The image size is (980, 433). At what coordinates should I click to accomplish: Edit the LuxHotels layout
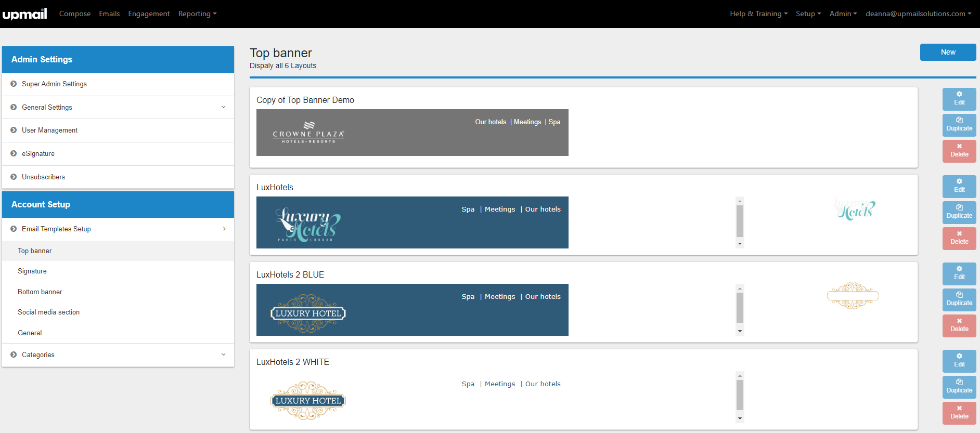pos(959,186)
